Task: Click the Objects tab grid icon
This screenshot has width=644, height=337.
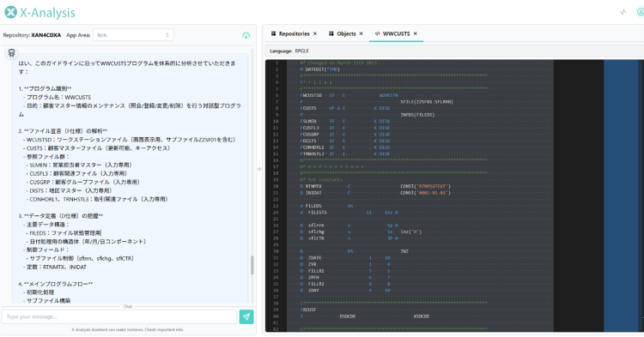Action: (331, 33)
